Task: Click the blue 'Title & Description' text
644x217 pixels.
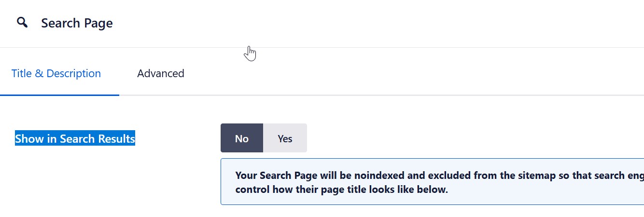Action: click(56, 74)
